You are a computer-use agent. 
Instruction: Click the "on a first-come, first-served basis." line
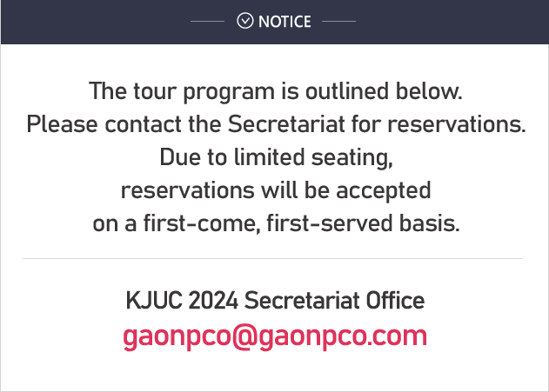[276, 223]
